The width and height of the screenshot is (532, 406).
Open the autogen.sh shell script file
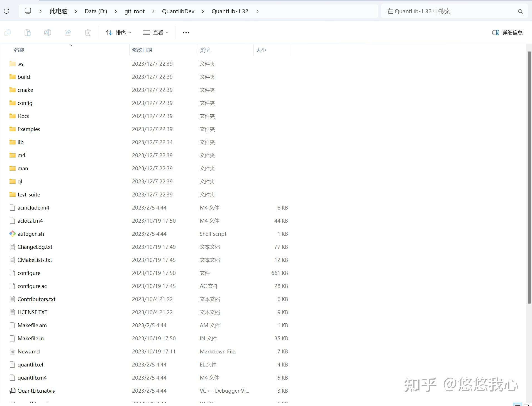click(31, 234)
